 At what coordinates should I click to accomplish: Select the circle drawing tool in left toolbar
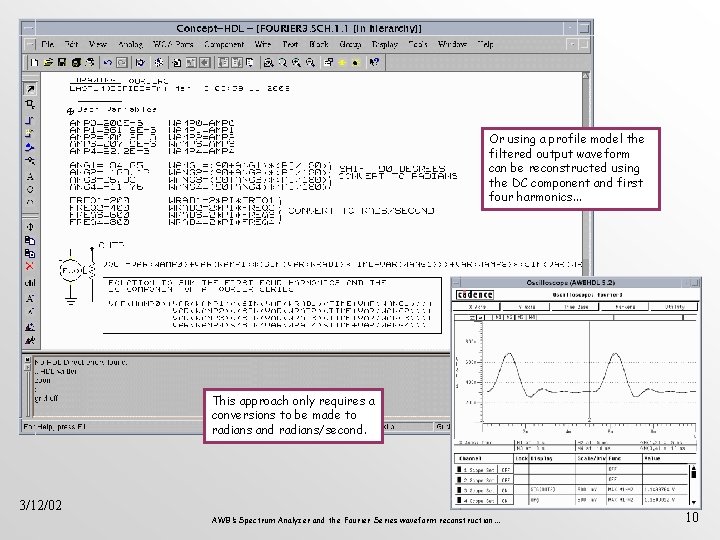[x=30, y=190]
